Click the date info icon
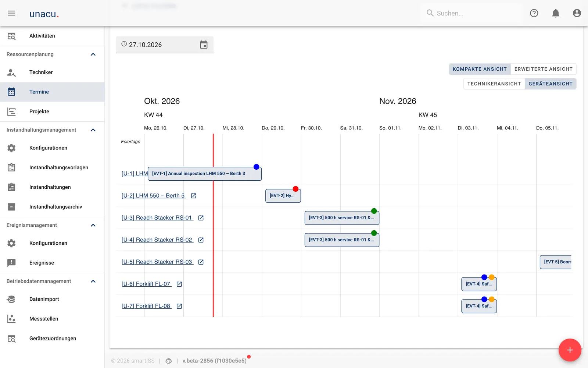Image resolution: width=588 pixels, height=368 pixels. click(x=124, y=44)
